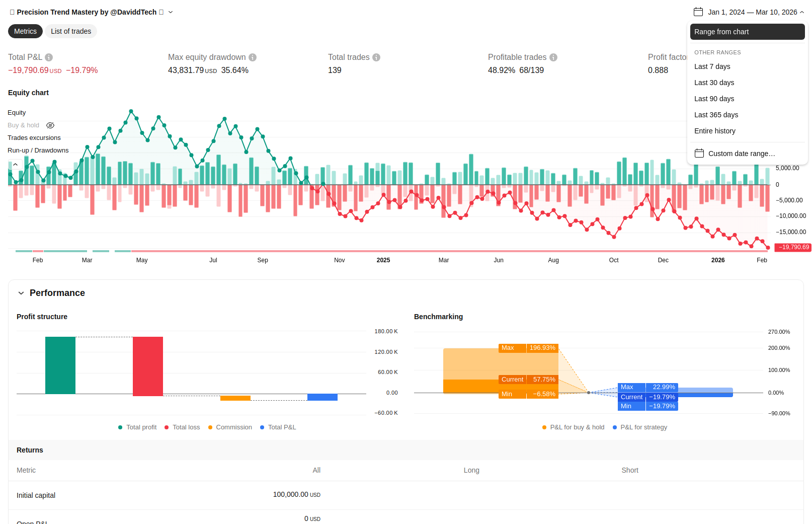Toggle Run-up / Drawdowns in chart legend
Screen dimensions: 812x524
pos(38,151)
